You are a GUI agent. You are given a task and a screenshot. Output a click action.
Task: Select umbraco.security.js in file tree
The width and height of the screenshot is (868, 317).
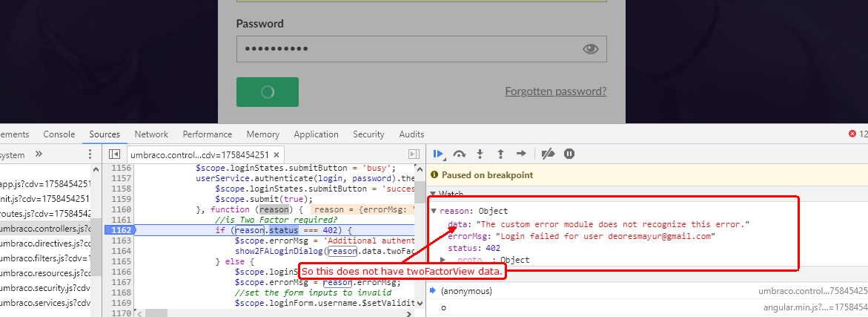click(45, 288)
